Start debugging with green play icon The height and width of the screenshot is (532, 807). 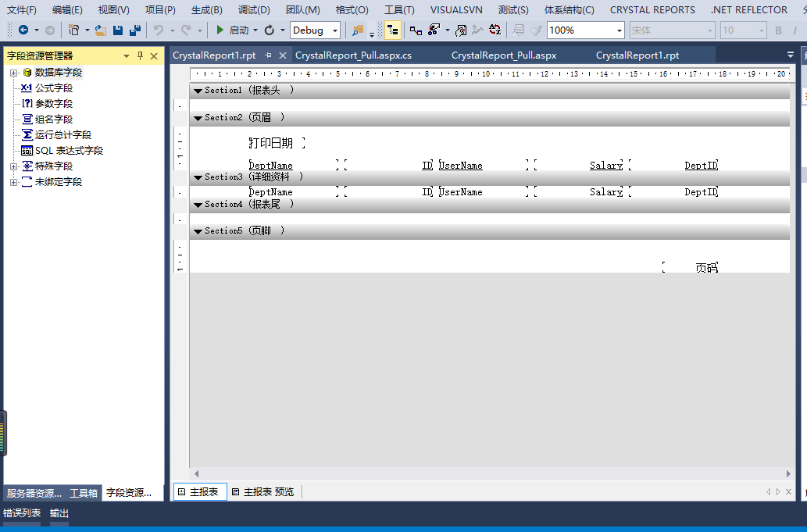(x=220, y=30)
